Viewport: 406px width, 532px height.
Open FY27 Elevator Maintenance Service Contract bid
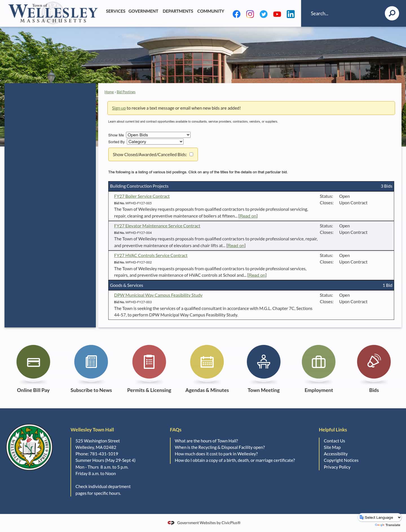coord(157,226)
